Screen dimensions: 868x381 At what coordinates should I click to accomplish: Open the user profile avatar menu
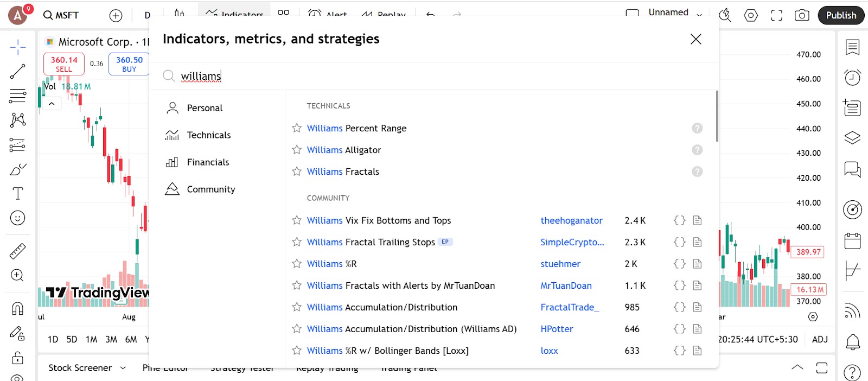[18, 16]
